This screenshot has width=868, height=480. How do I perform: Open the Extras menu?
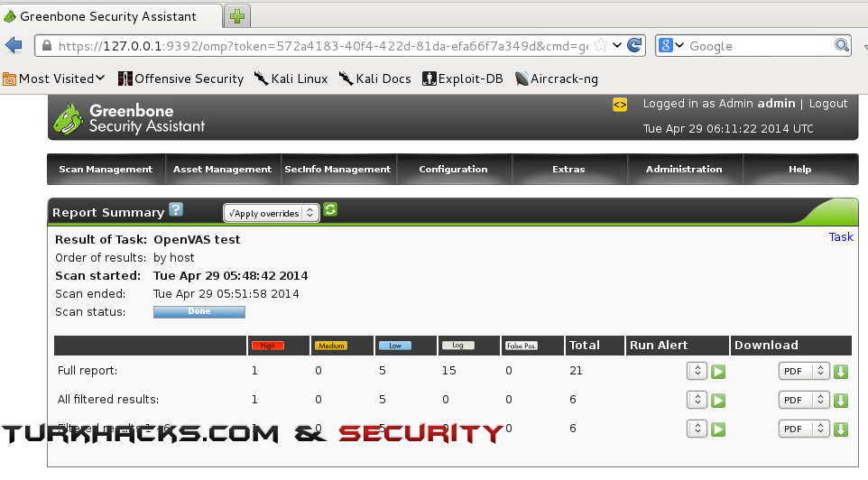[568, 170]
